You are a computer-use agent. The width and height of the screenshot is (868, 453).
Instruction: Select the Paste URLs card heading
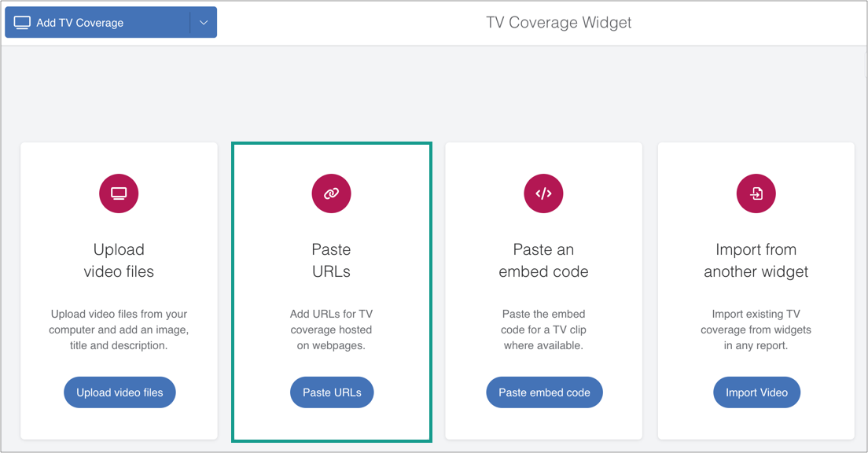click(331, 260)
